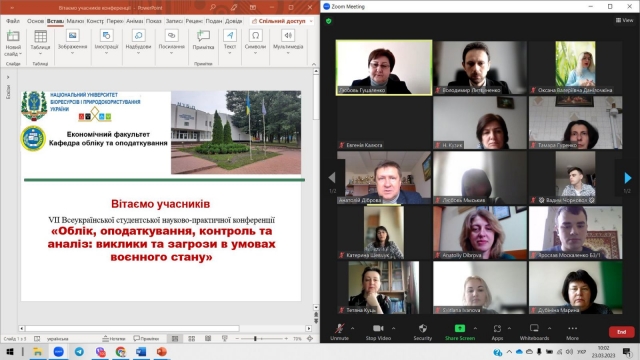This screenshot has width=640, height=360.
Task: Click the Спільний доступ share button
Action: click(282, 21)
